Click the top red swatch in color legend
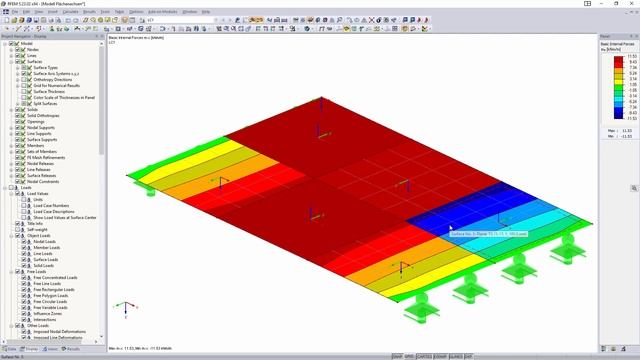This screenshot has height=360, width=640. [619, 59]
